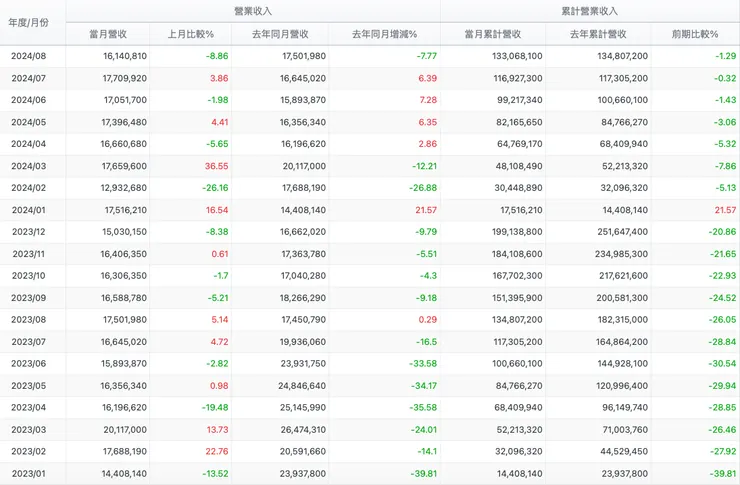The width and height of the screenshot is (740, 485).
Task: Click the 2023/07 row label
Action: pyautogui.click(x=29, y=342)
